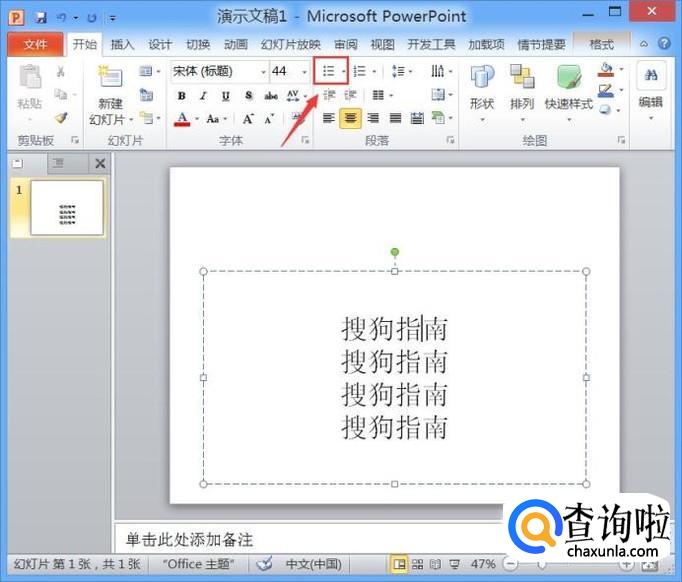Click the Shrink Font icon
The height and width of the screenshot is (582, 682).
(x=269, y=118)
